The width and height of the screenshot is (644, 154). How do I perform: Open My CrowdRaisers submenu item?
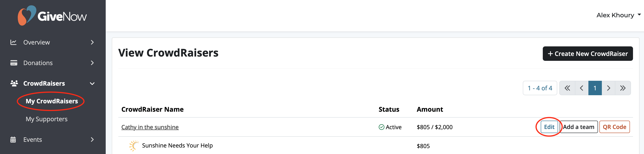(52, 101)
